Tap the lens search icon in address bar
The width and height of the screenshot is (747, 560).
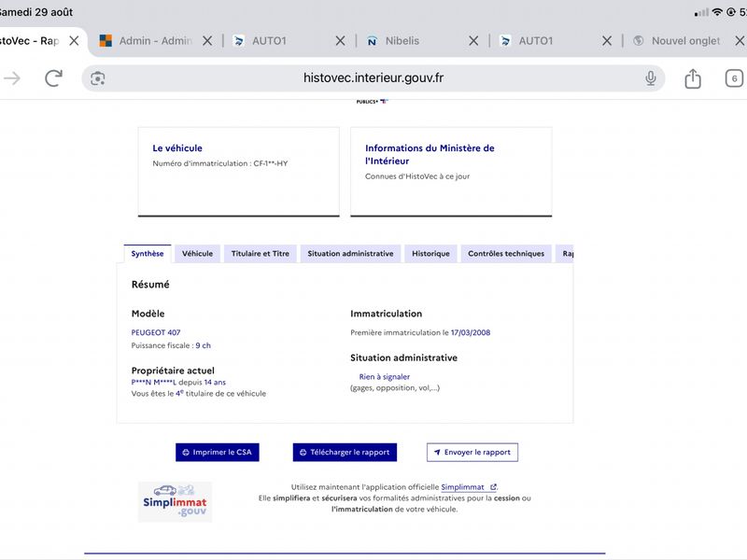click(x=98, y=78)
